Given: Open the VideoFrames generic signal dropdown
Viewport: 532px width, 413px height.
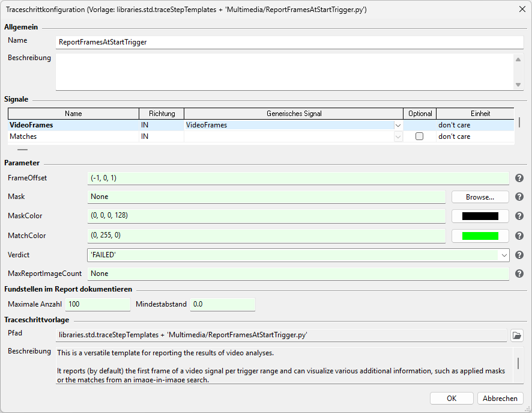Looking at the screenshot, I should (398, 125).
